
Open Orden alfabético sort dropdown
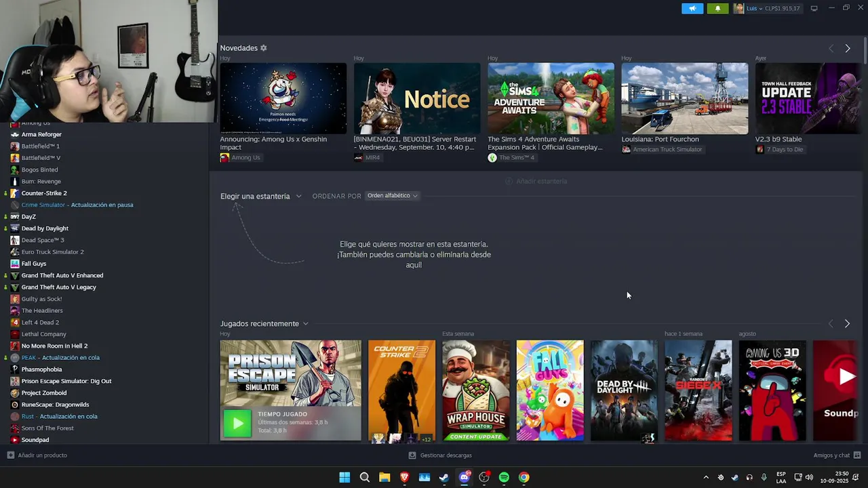coord(392,196)
